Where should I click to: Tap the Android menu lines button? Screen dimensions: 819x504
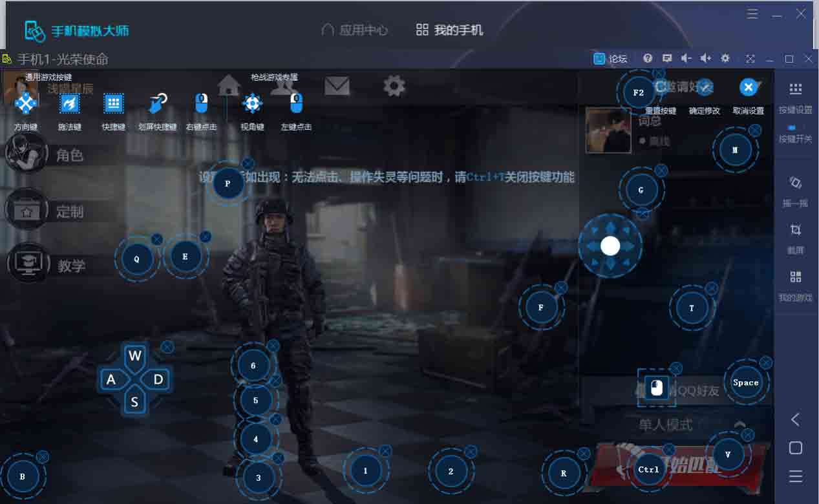[x=796, y=477]
